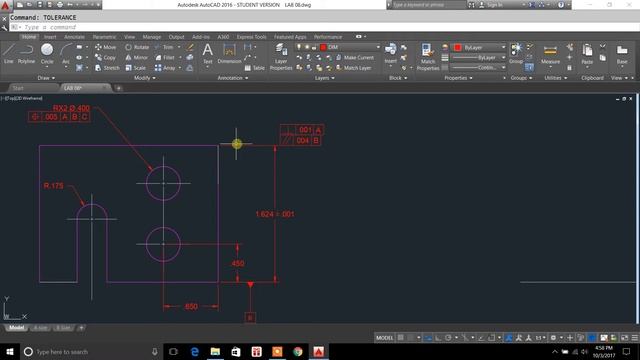Add a new drawing tab with plus
Viewport: 640px width, 360px height.
pyautogui.click(x=118, y=88)
